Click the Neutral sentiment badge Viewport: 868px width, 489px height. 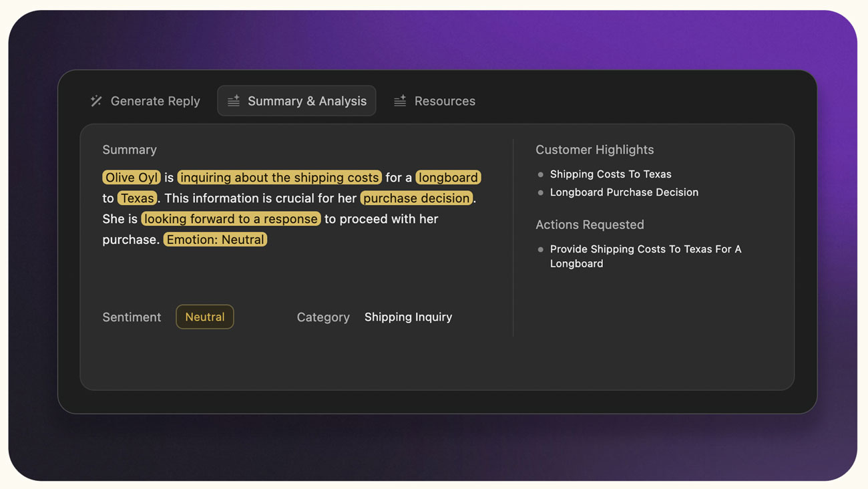tap(204, 317)
